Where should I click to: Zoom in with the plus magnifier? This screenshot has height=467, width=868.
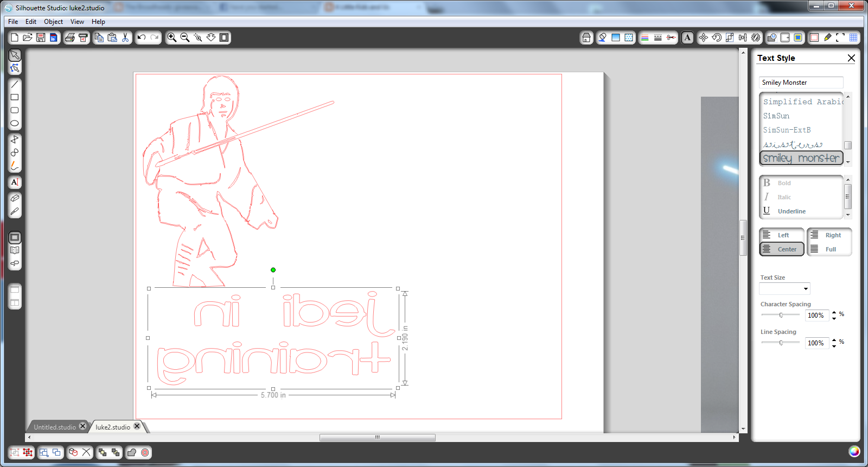(172, 37)
